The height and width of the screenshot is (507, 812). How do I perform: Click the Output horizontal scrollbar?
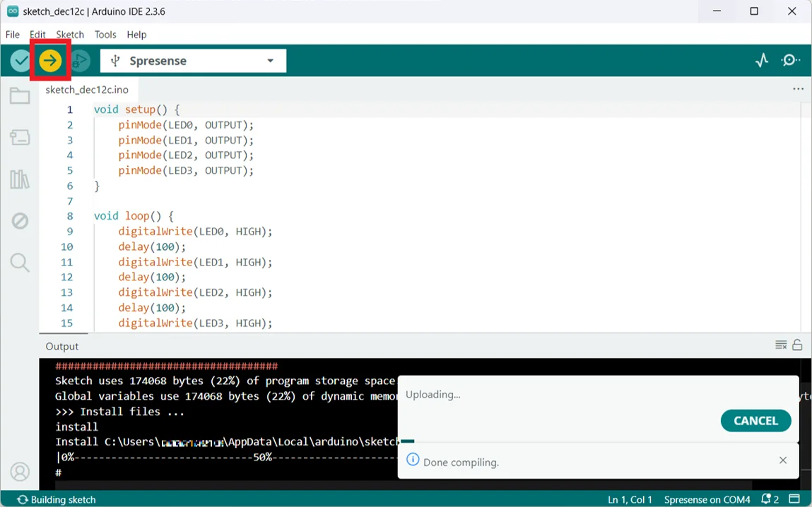coord(404,485)
